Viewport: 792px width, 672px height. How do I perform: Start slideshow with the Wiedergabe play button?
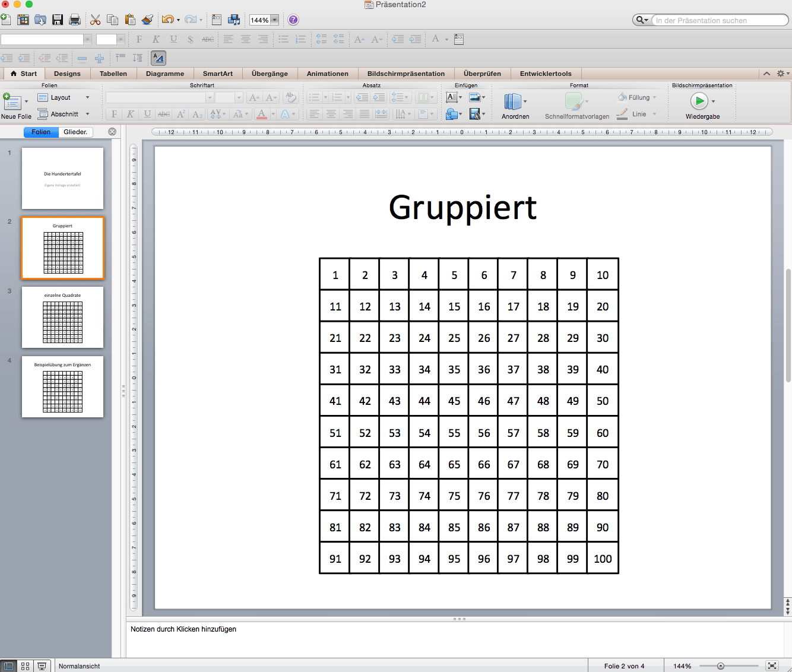tap(699, 101)
